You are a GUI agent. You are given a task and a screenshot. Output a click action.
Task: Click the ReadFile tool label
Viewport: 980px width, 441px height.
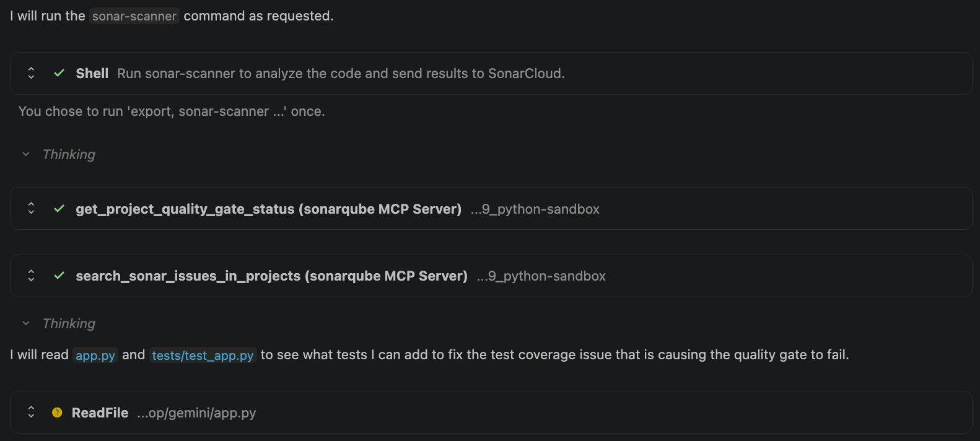pos(100,413)
